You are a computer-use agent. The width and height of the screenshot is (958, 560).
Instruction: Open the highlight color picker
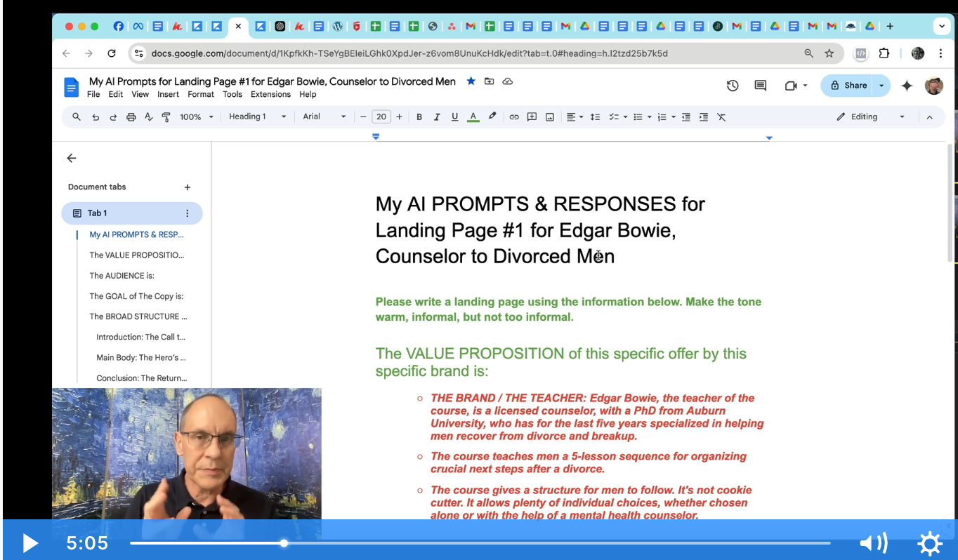(492, 117)
